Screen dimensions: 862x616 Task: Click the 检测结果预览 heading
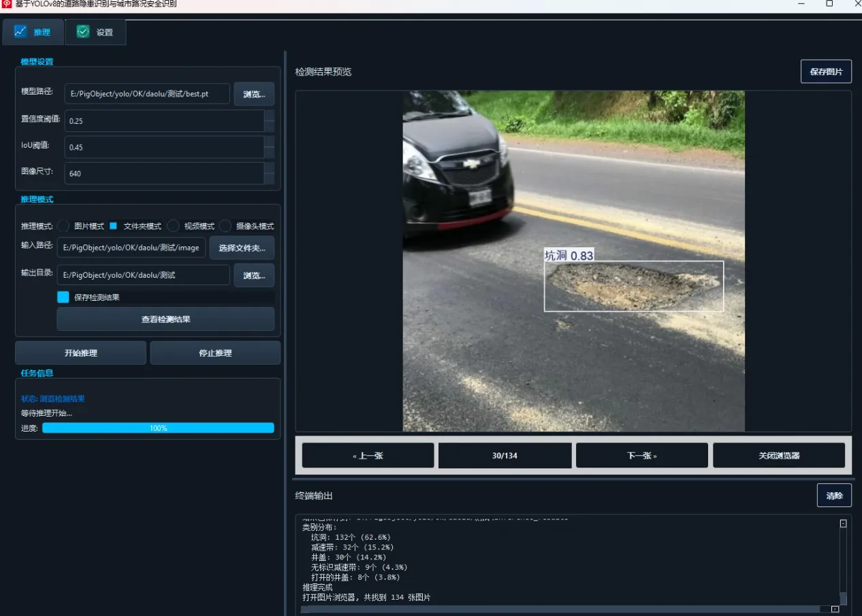(323, 71)
